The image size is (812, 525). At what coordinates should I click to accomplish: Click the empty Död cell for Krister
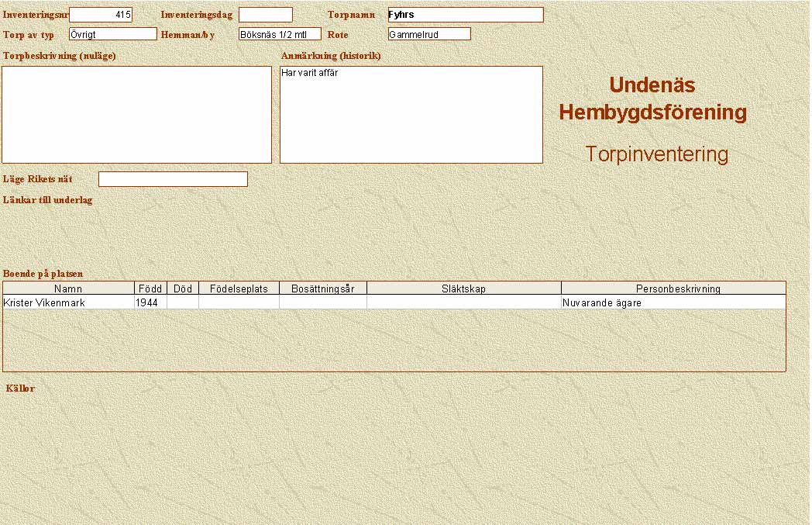(x=183, y=302)
